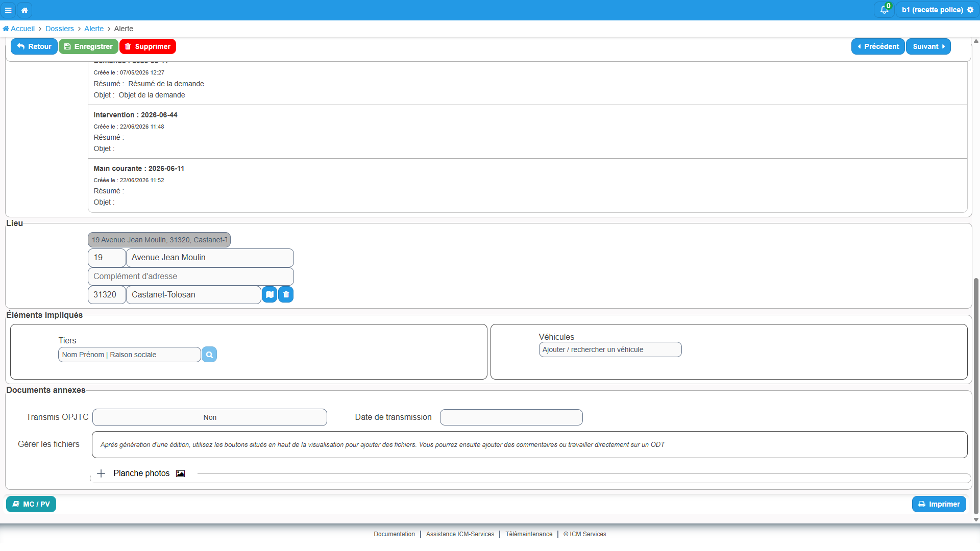This screenshot has width=980, height=551.
Task: Click Date de transmission field
Action: 511,417
